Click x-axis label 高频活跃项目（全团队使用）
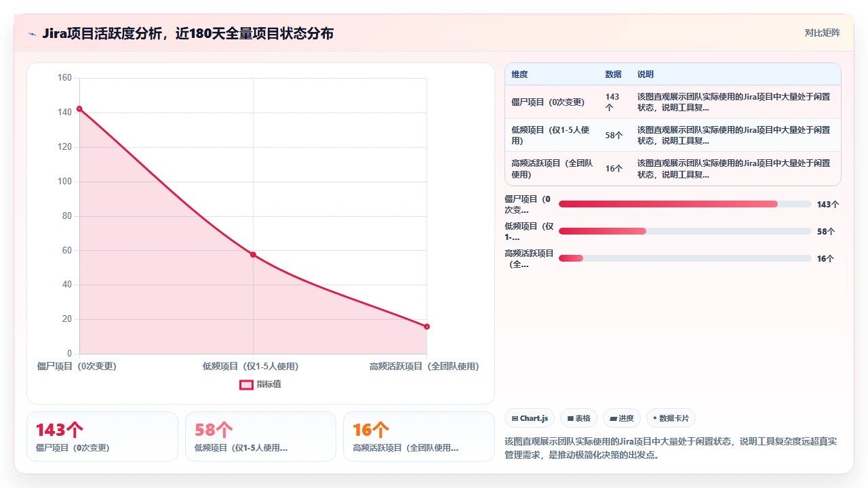This screenshot has width=868, height=488. coord(425,366)
